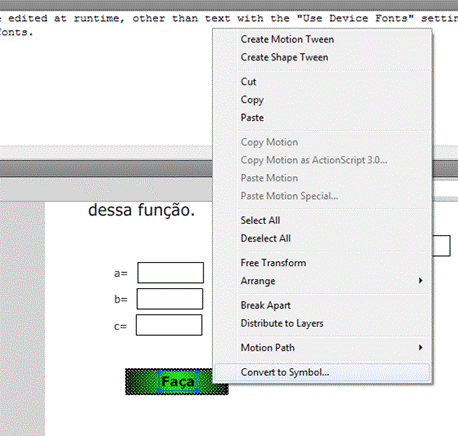Choose Convert to Symbol from menu

(322, 372)
